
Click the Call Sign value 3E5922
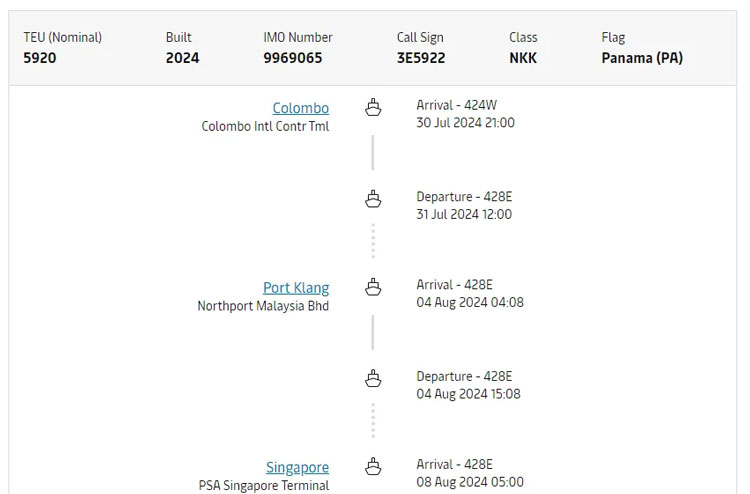421,58
